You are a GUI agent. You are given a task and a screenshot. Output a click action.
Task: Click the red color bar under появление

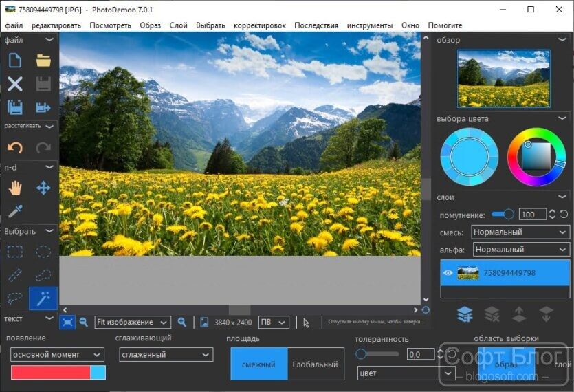click(x=50, y=372)
